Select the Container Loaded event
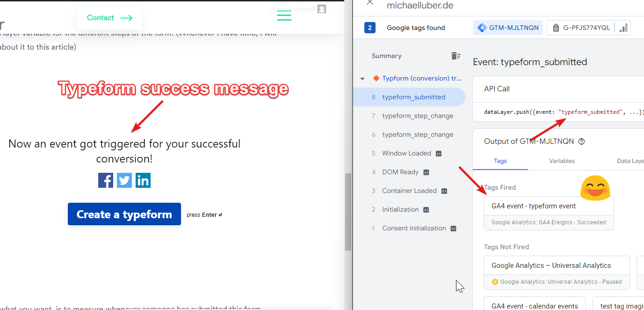 [409, 191]
